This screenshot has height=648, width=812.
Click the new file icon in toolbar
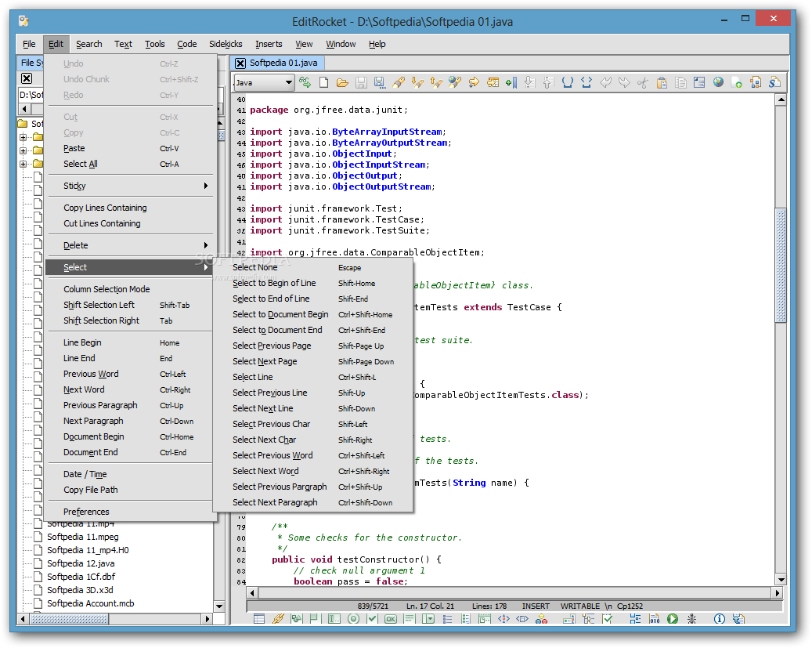(323, 82)
